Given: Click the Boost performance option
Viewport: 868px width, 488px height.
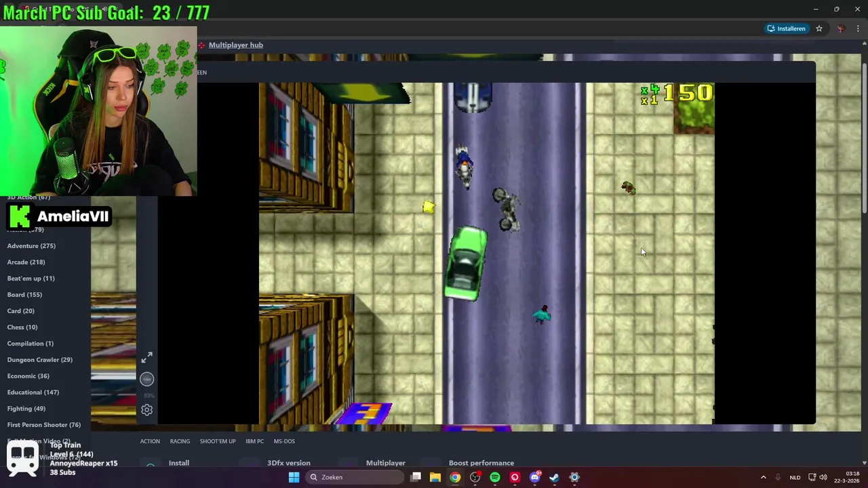Looking at the screenshot, I should point(481,463).
